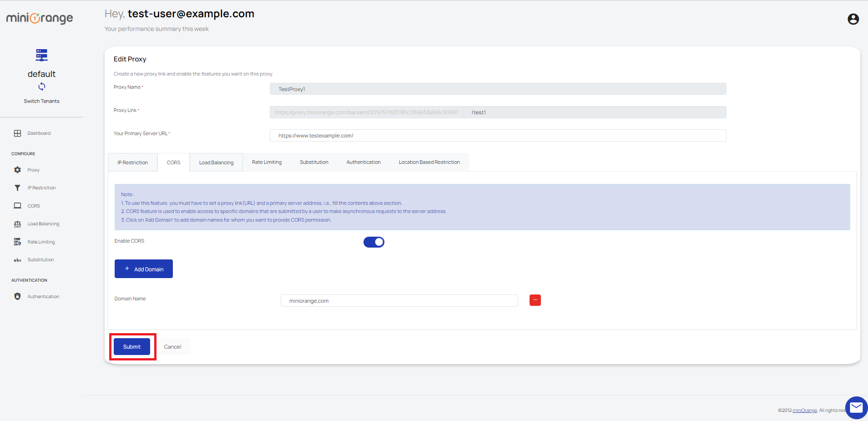Open the user profile account icon
868x421 pixels.
point(853,19)
